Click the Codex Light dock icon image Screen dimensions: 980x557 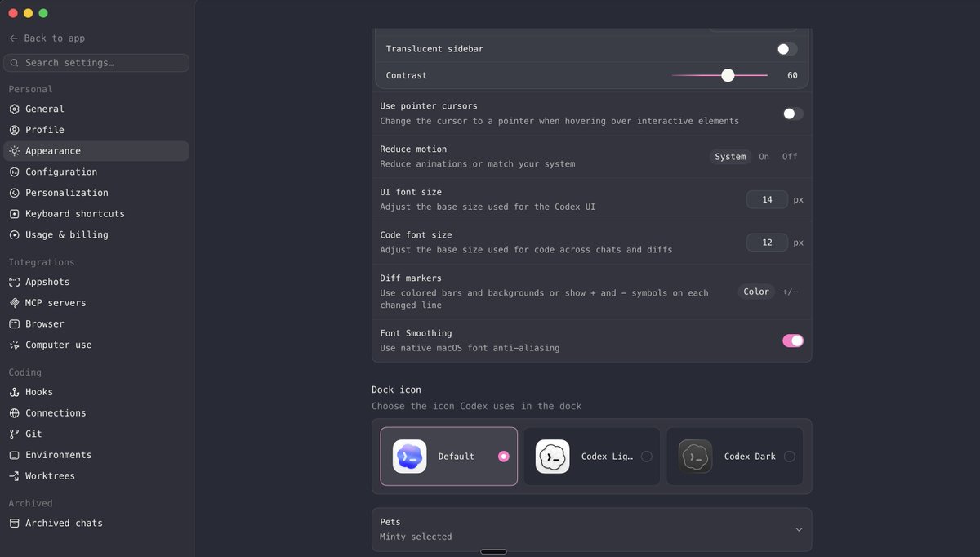coord(552,457)
